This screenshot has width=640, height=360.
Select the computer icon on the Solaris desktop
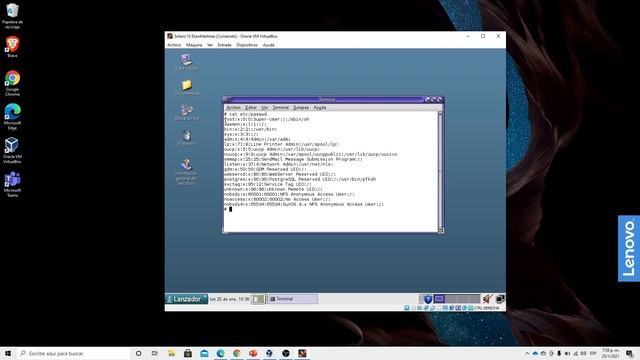(x=187, y=62)
